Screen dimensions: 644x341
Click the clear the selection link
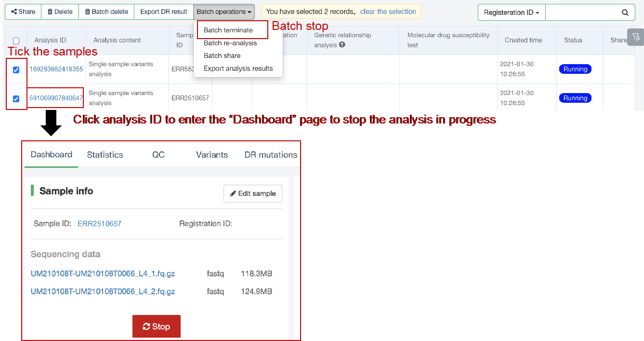tap(388, 12)
